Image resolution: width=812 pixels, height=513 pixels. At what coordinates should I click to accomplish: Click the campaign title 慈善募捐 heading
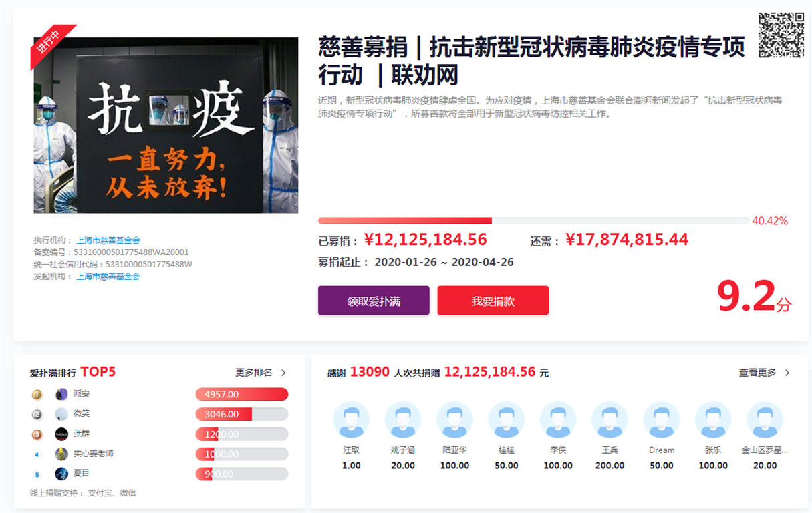(x=531, y=61)
